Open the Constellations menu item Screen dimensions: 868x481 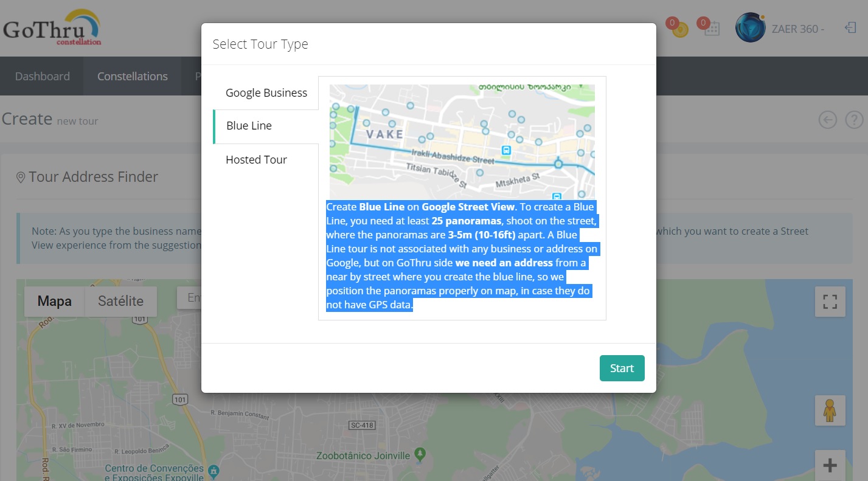click(x=133, y=76)
